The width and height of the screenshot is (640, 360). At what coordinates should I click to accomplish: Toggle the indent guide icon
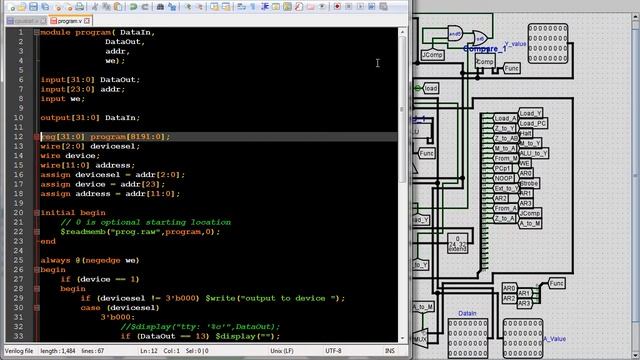pos(264,7)
